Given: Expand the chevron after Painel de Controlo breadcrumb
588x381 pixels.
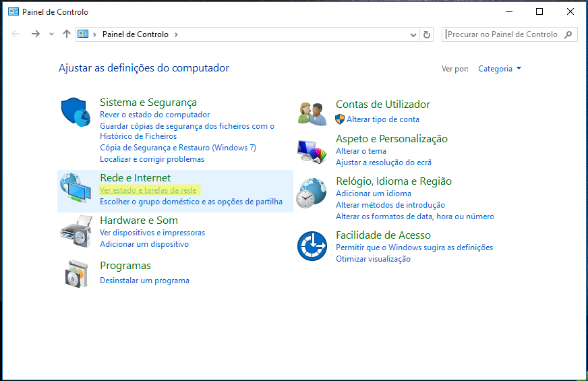Looking at the screenshot, I should click(176, 34).
